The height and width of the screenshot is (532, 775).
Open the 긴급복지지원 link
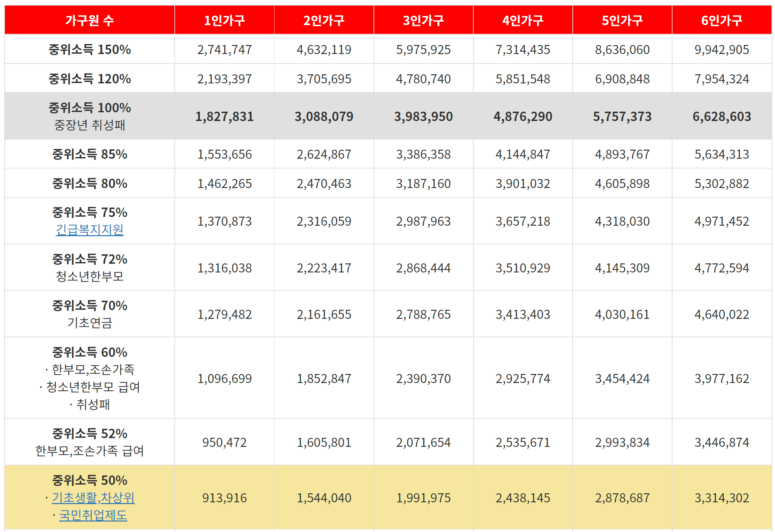[90, 230]
